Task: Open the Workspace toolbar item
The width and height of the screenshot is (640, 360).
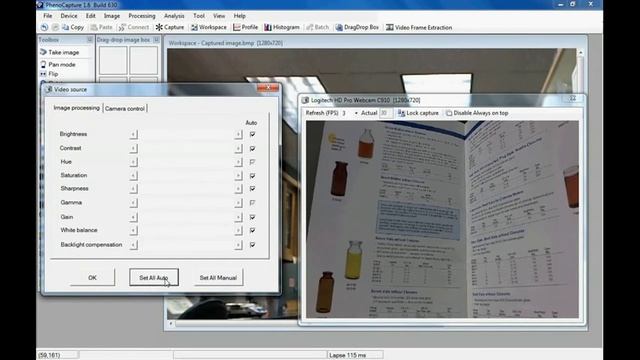Action: [x=209, y=27]
